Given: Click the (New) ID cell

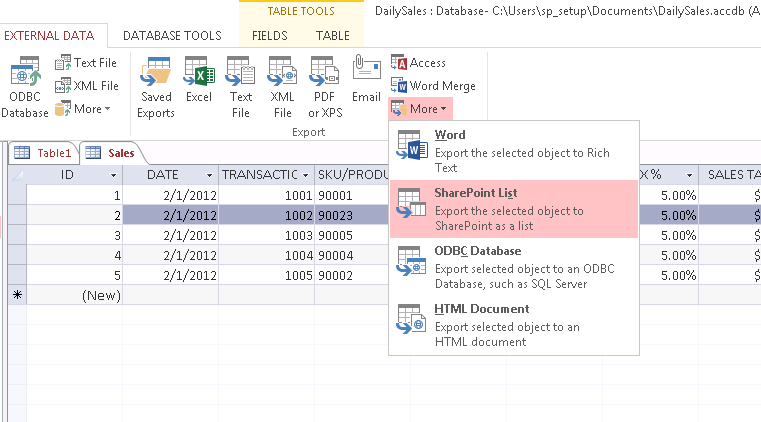Looking at the screenshot, I should [74, 295].
